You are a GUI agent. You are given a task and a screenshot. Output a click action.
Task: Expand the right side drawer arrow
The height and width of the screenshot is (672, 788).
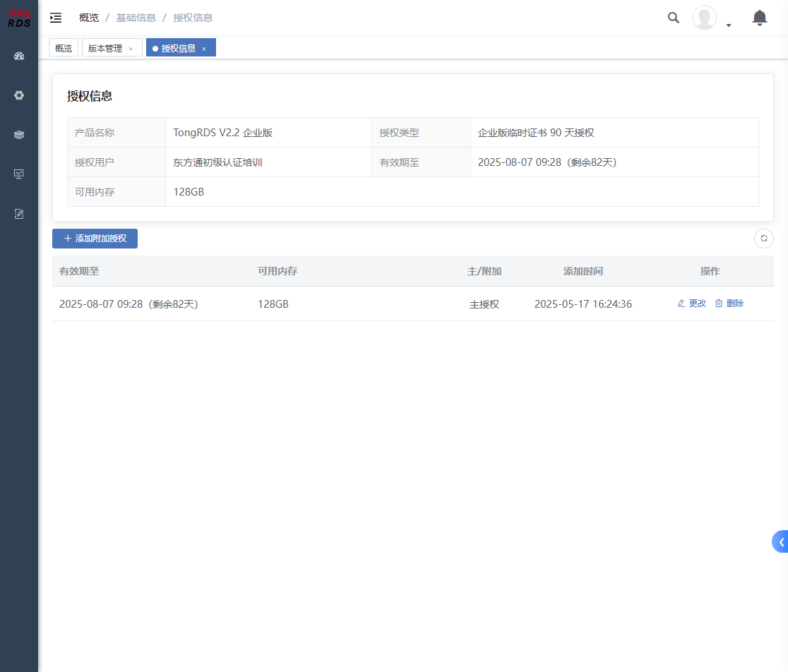(x=780, y=541)
